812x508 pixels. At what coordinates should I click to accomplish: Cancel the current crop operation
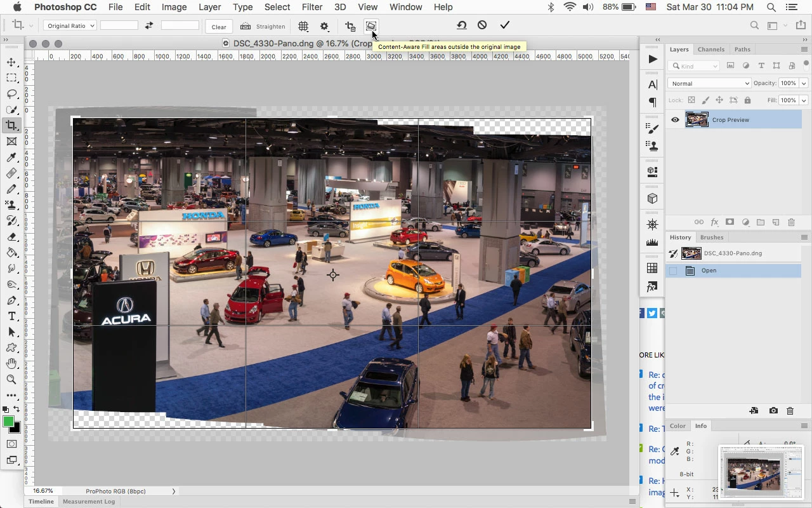pos(482,25)
